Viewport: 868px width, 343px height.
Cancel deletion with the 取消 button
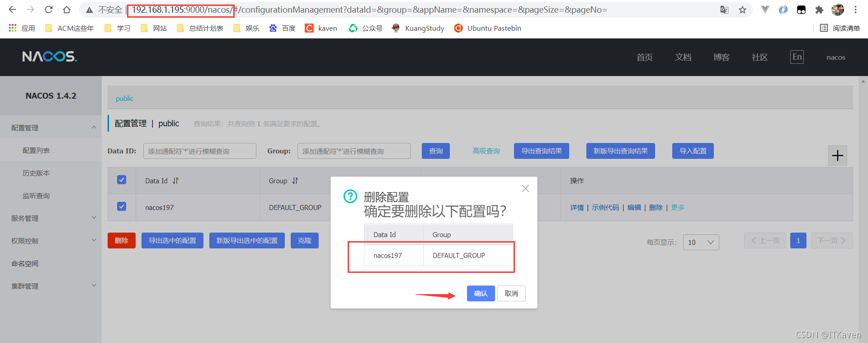[511, 293]
